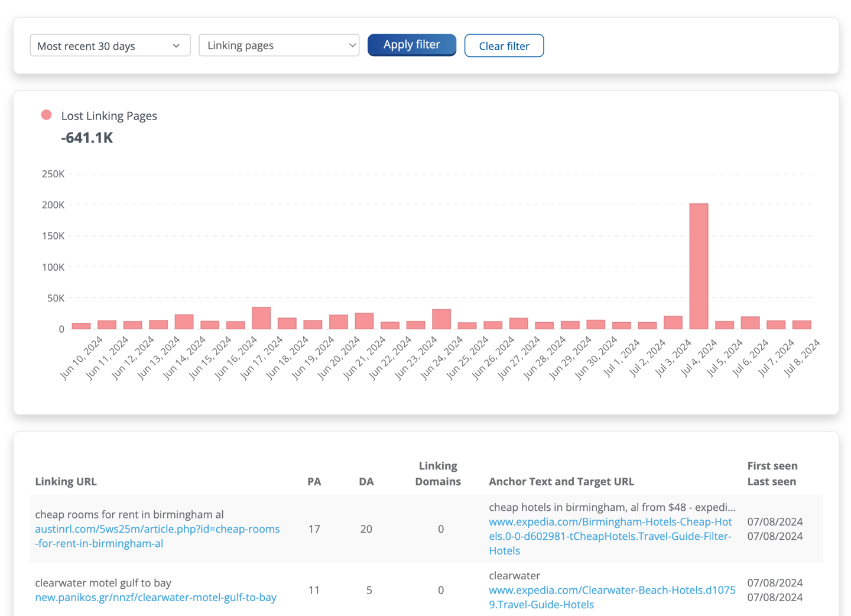Click DA value 20

(366, 529)
